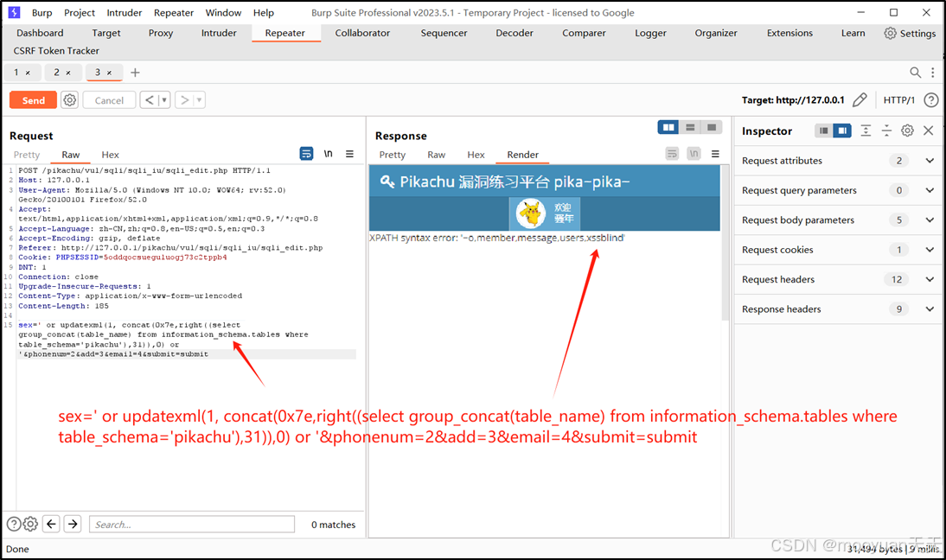Viewport: 946px width, 560px height.
Task: Edit target with pencil icon
Action: click(x=860, y=100)
